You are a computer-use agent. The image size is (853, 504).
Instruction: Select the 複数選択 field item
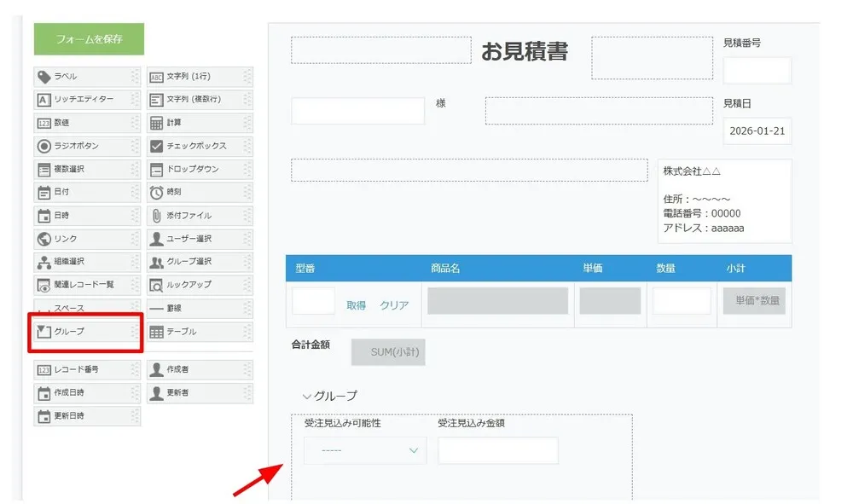click(85, 169)
